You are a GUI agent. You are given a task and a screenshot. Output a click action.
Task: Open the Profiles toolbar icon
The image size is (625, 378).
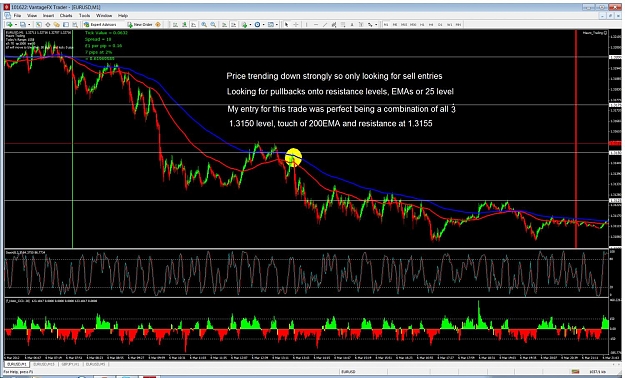[23, 25]
